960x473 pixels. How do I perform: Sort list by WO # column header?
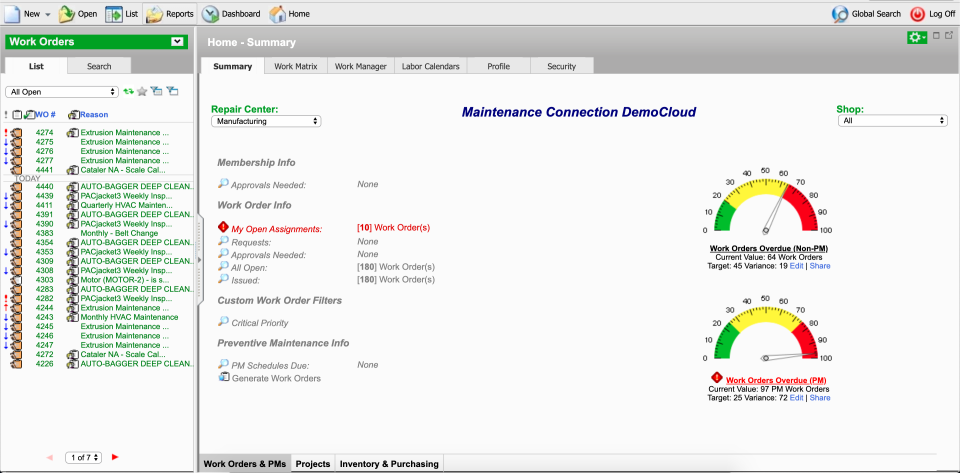[46, 114]
